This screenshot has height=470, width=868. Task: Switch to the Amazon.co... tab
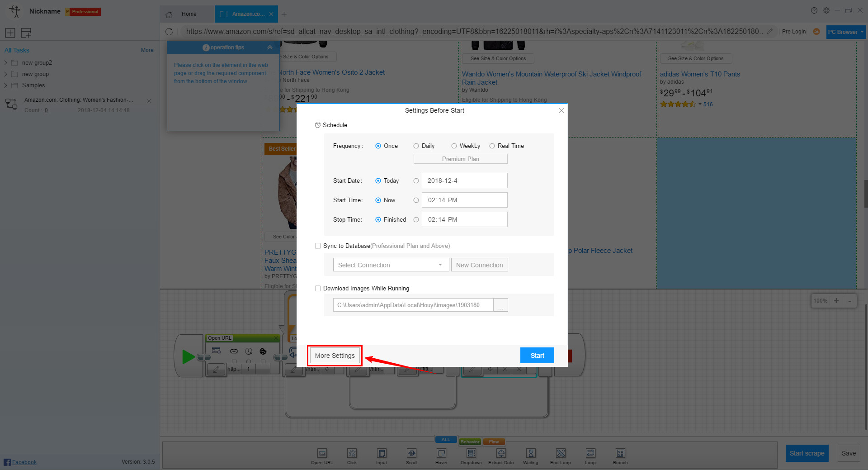pyautogui.click(x=246, y=14)
